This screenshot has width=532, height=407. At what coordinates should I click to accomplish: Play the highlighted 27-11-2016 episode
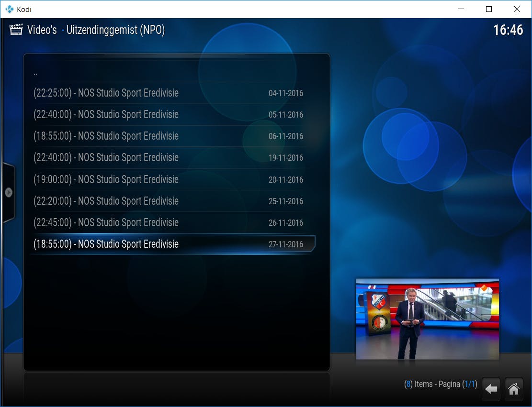coord(173,244)
